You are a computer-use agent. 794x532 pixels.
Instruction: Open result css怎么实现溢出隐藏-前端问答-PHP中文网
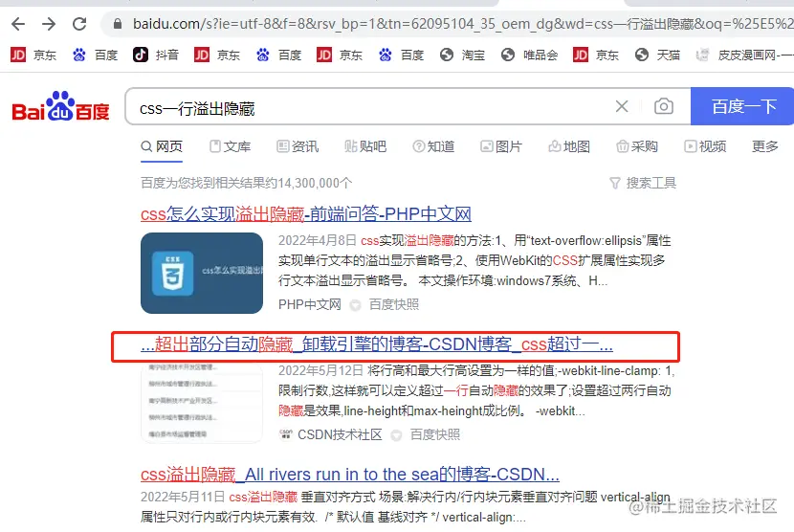(x=306, y=214)
